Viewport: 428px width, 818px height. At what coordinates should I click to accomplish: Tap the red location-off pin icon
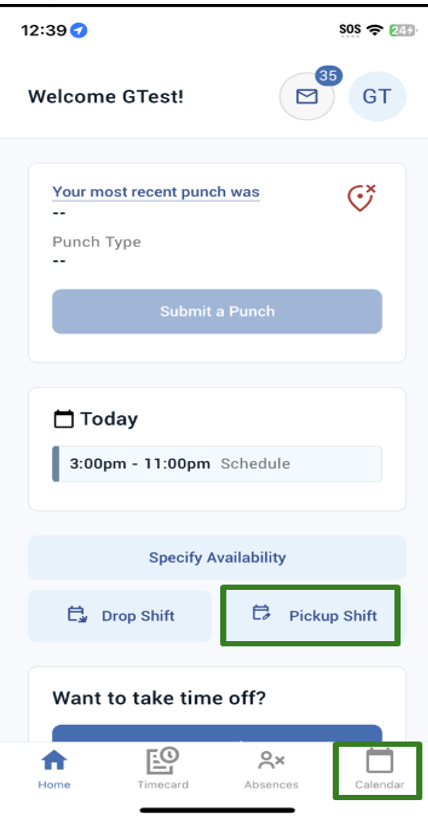pyautogui.click(x=362, y=198)
